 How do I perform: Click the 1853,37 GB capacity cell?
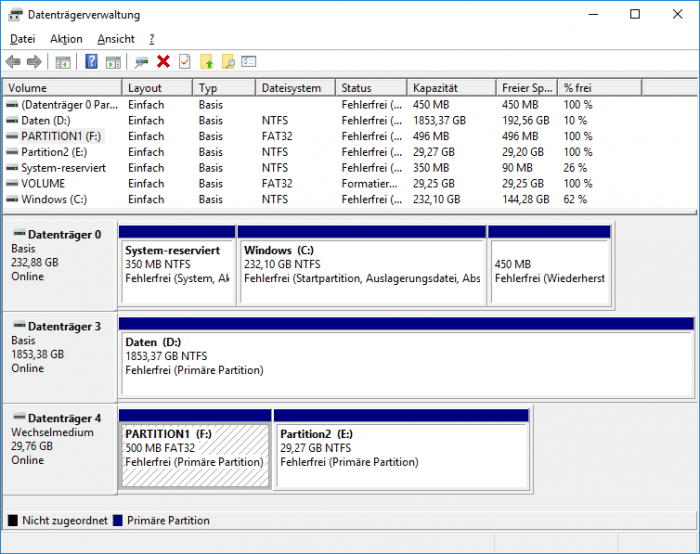pyautogui.click(x=439, y=121)
